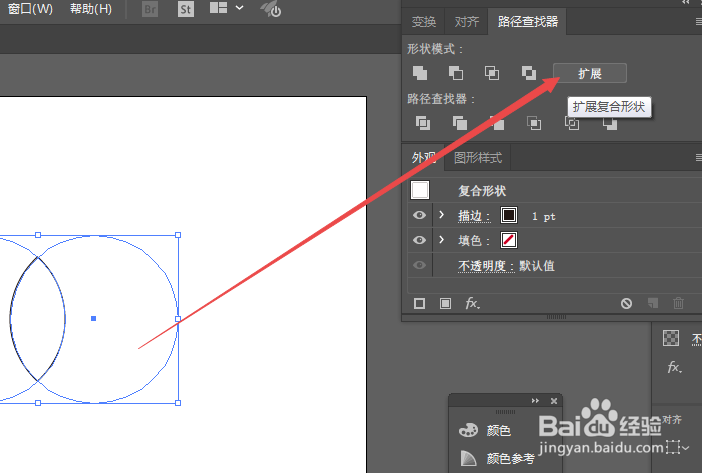The image size is (702, 473).
Task: Add new fill in Appearance panel
Action: coord(445,303)
